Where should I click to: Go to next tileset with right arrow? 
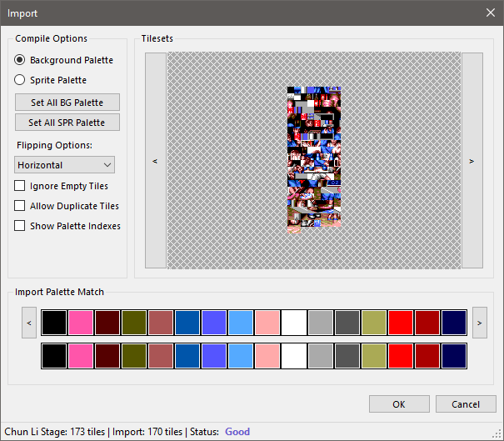(472, 161)
